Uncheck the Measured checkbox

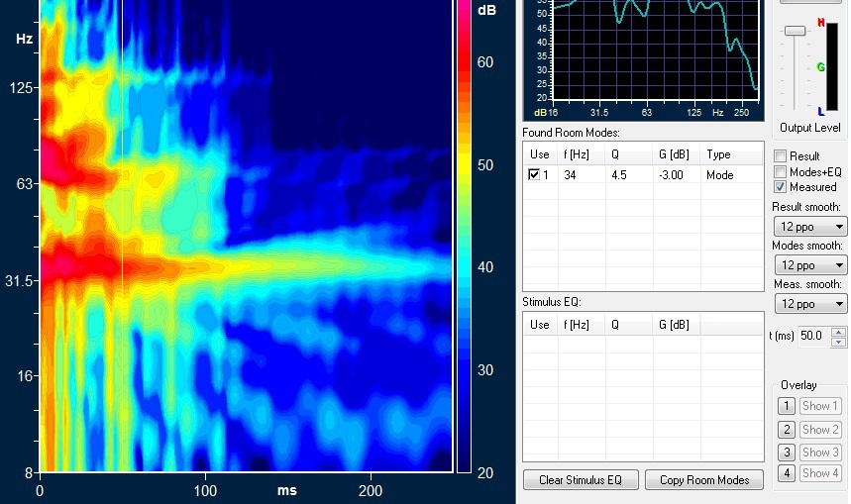(781, 187)
